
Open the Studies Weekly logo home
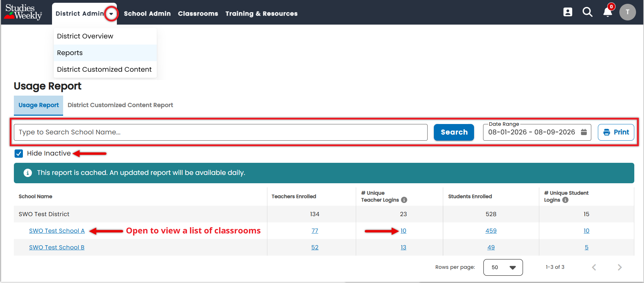[x=23, y=12]
